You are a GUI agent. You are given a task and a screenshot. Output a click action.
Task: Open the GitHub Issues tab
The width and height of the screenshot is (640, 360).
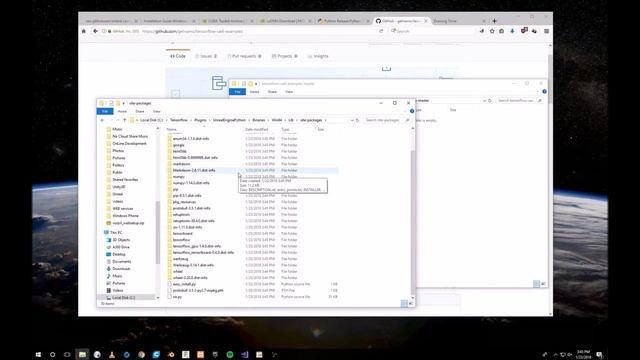click(x=206, y=56)
